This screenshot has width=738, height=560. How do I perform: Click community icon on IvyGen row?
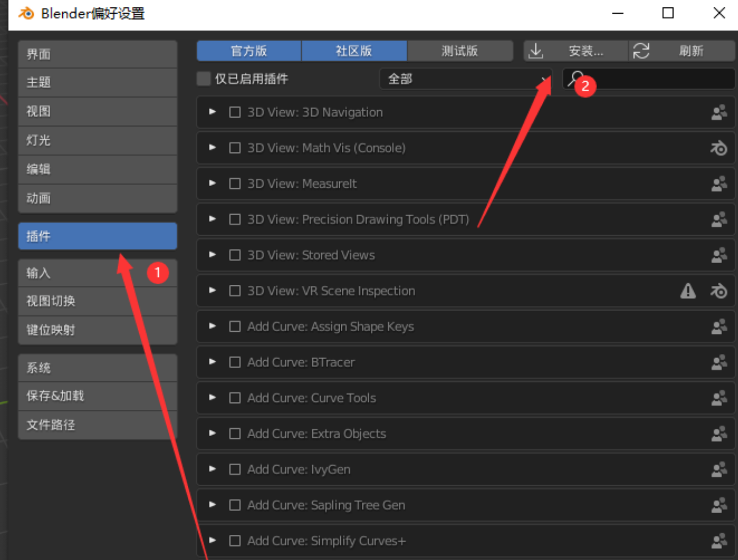719,469
